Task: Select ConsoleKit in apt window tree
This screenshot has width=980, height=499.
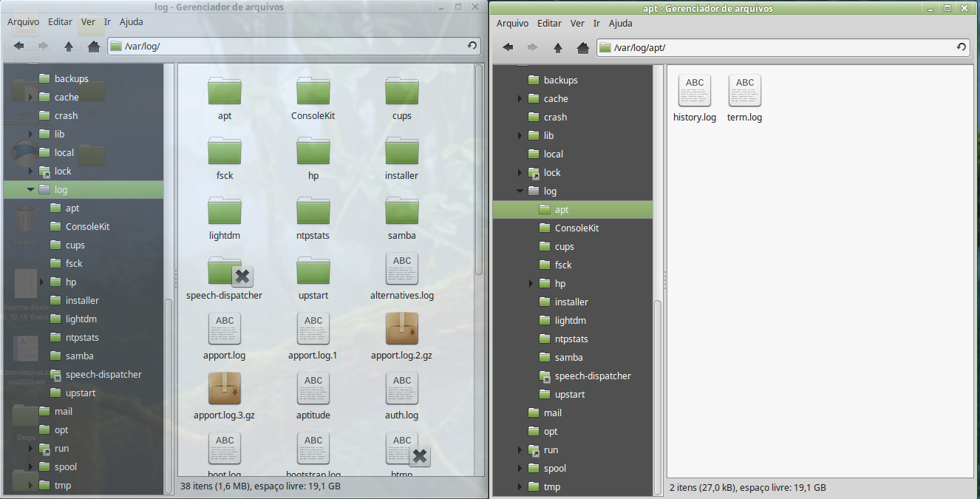Action: pos(576,228)
